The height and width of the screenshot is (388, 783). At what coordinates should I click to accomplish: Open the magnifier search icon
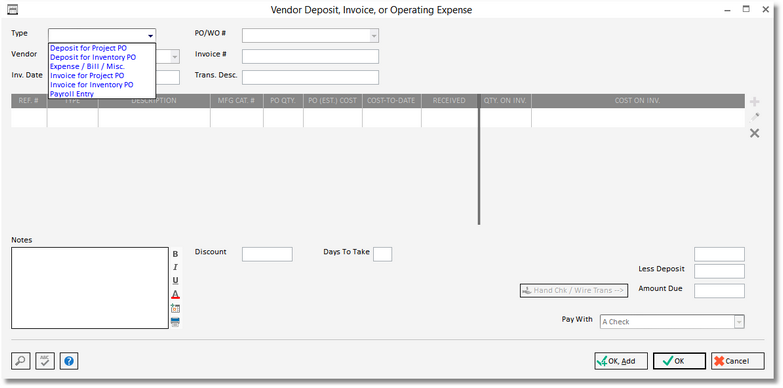click(20, 361)
